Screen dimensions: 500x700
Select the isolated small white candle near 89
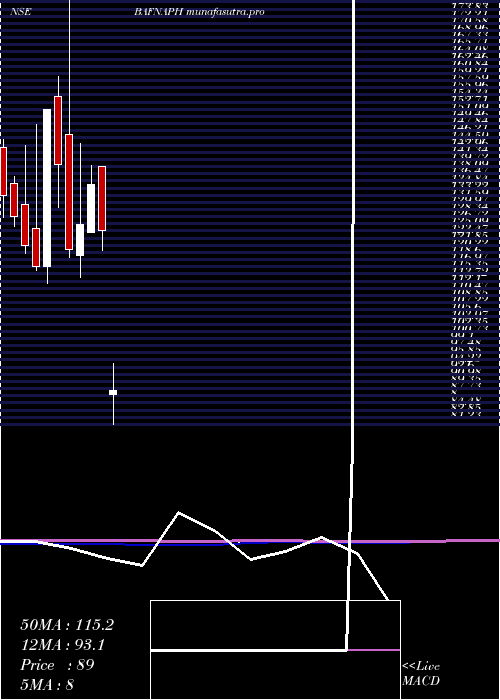[x=113, y=392]
